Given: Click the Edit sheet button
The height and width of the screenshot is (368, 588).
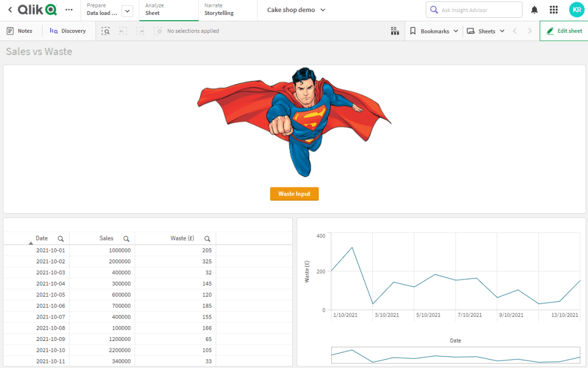Looking at the screenshot, I should (564, 31).
